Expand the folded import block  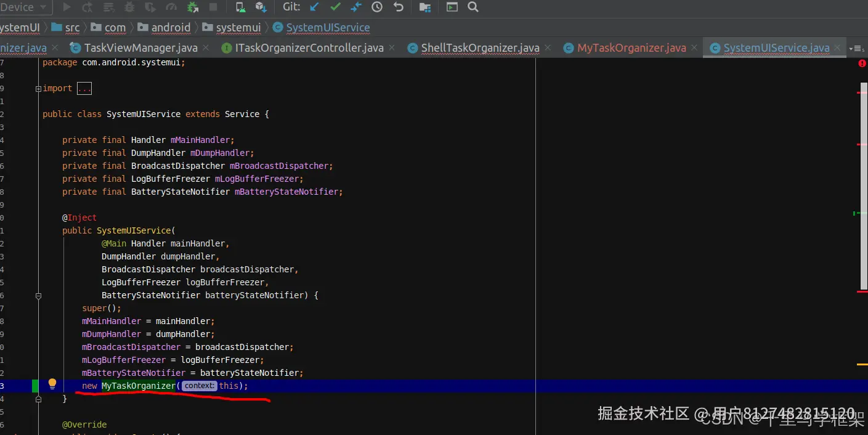[38, 89]
